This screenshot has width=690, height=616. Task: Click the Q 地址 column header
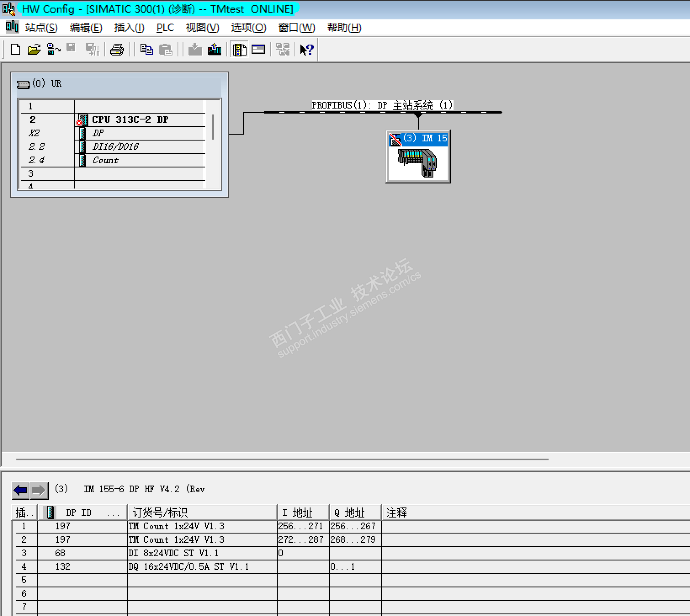356,512
